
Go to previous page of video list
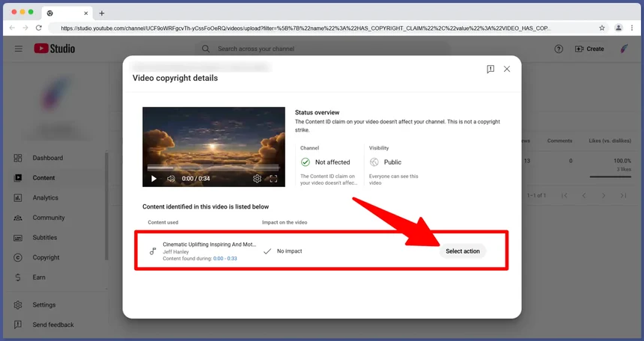click(x=584, y=196)
